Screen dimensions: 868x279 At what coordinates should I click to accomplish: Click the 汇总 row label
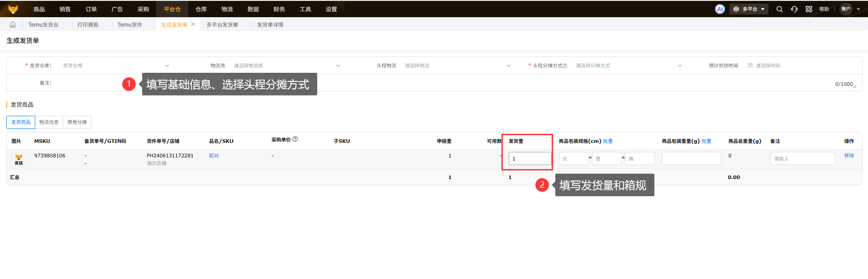(x=14, y=177)
